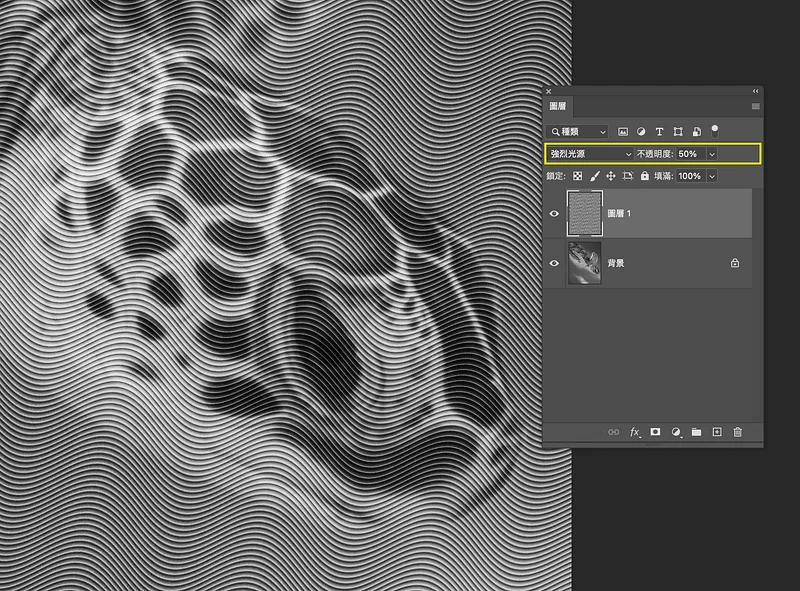
Task: Click the 背景 layer name
Action: click(616, 263)
